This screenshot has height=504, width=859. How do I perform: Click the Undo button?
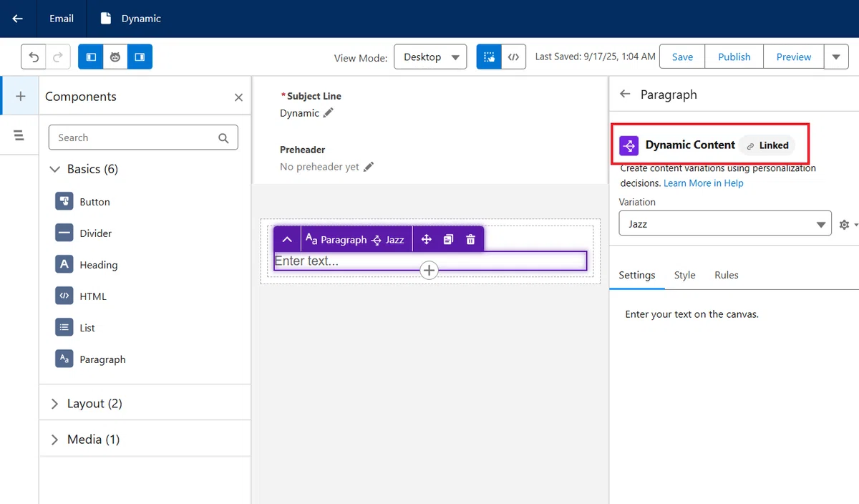(34, 57)
